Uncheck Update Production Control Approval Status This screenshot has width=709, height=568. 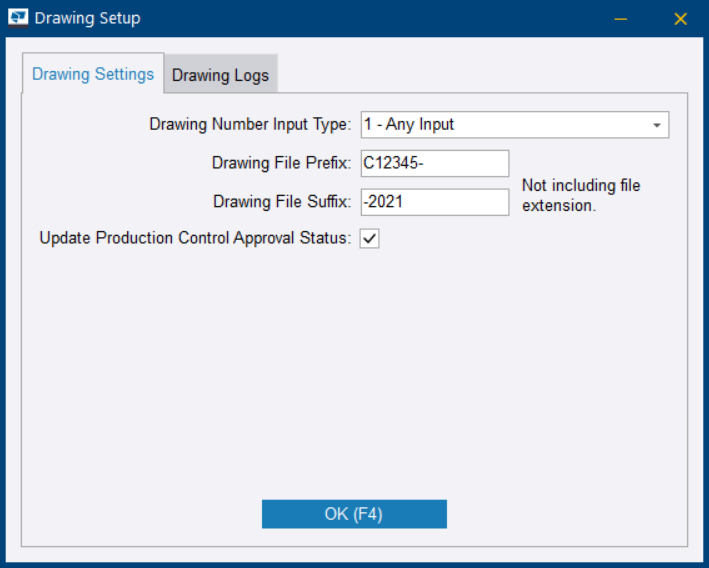point(370,239)
